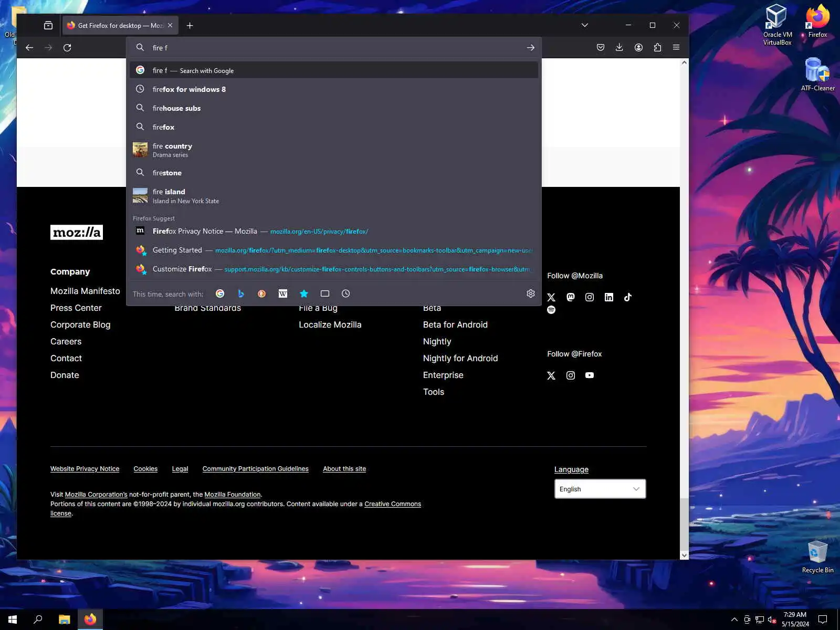Save page to Pocket
Viewport: 840px width, 630px height.
(601, 48)
